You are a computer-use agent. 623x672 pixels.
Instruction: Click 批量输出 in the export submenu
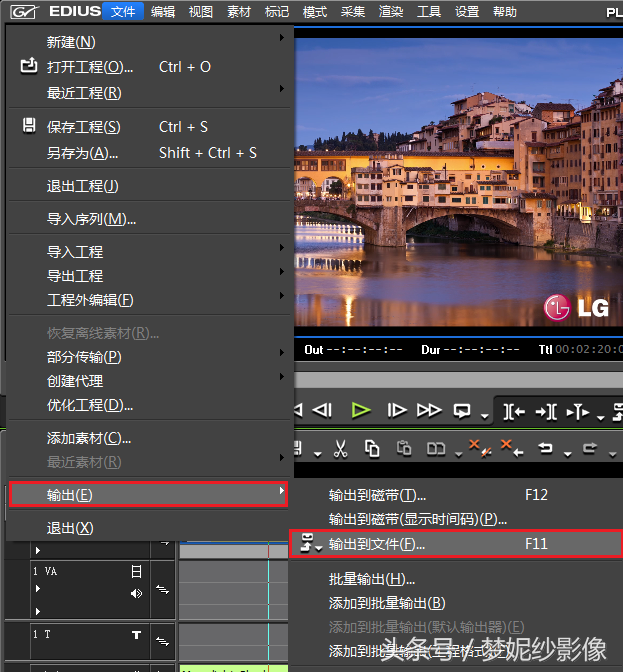372,579
